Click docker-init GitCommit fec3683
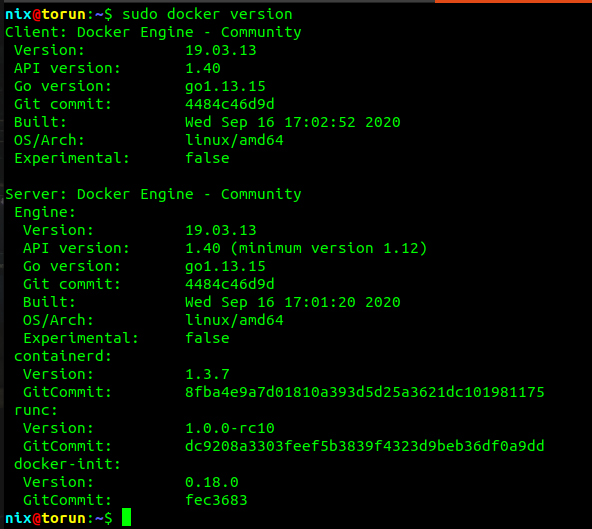The height and width of the screenshot is (529, 592). tap(216, 500)
